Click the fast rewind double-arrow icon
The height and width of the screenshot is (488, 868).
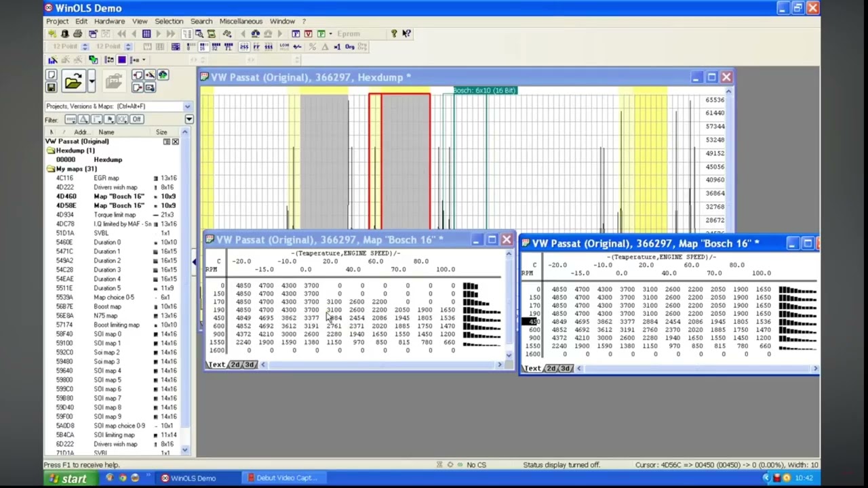point(121,33)
